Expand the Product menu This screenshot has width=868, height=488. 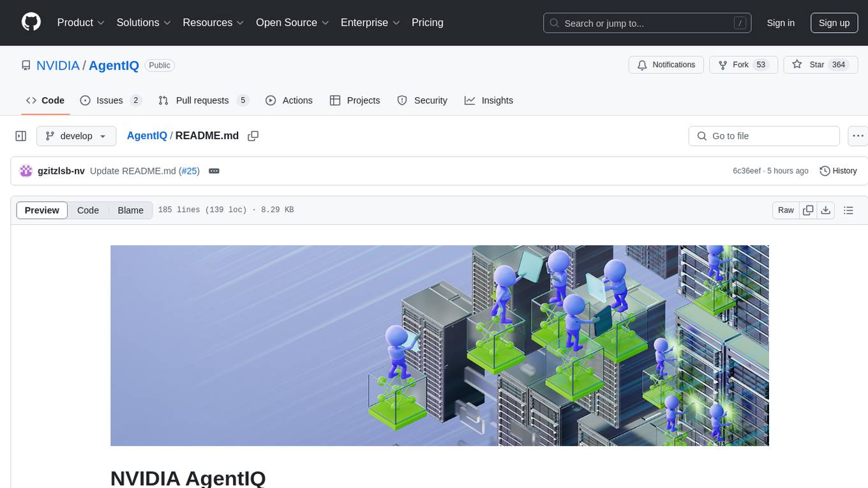pyautogui.click(x=81, y=22)
